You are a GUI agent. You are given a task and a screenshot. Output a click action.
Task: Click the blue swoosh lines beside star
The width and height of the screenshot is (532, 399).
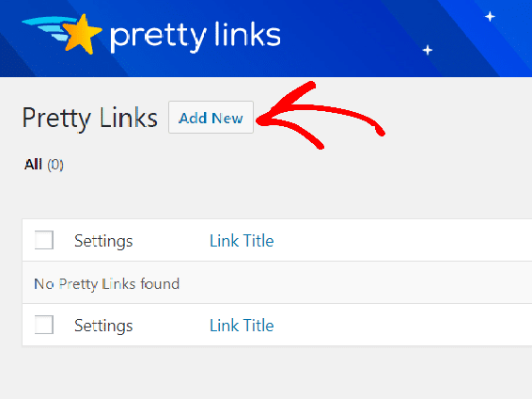[x=46, y=29]
